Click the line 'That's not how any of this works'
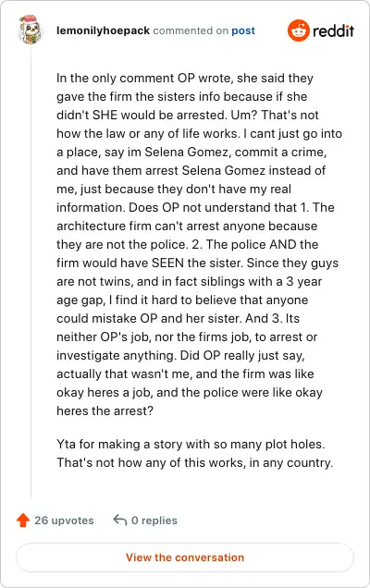 pyautogui.click(x=195, y=463)
